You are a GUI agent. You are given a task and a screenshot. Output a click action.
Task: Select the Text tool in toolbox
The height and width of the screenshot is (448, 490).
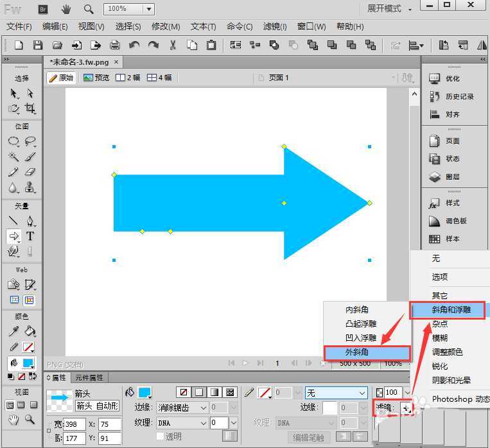pos(30,236)
